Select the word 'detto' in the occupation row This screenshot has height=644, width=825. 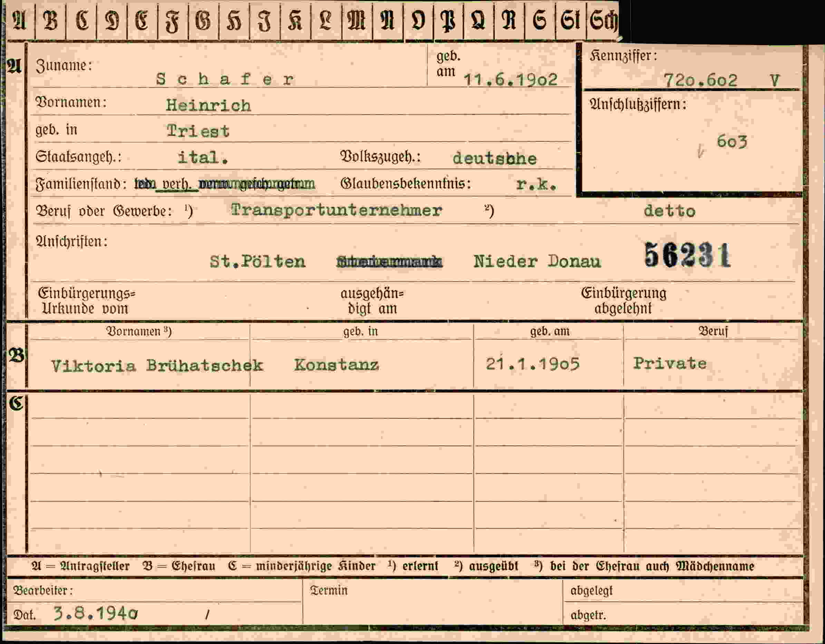(669, 211)
